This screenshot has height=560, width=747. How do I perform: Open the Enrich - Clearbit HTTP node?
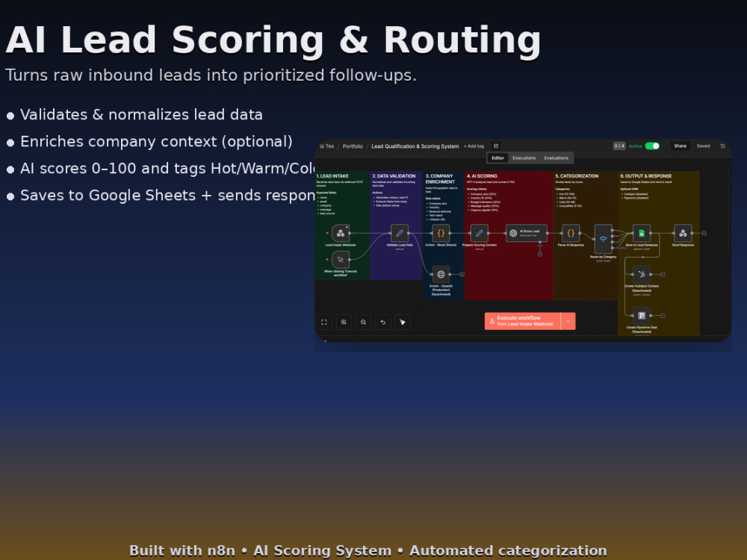click(x=441, y=274)
